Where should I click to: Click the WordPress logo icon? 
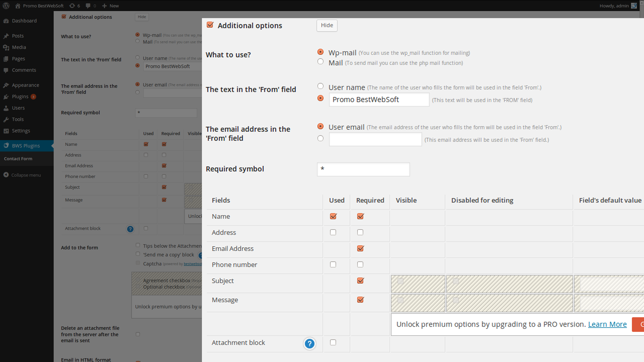(x=6, y=6)
